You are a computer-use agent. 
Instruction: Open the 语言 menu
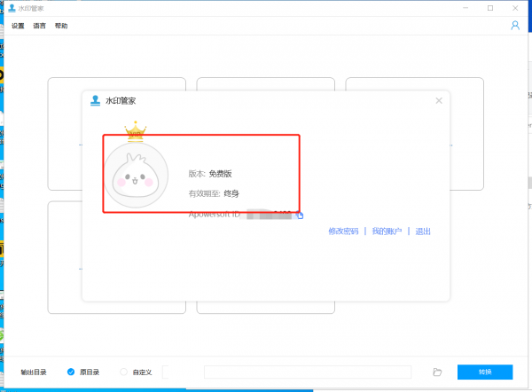(x=39, y=26)
